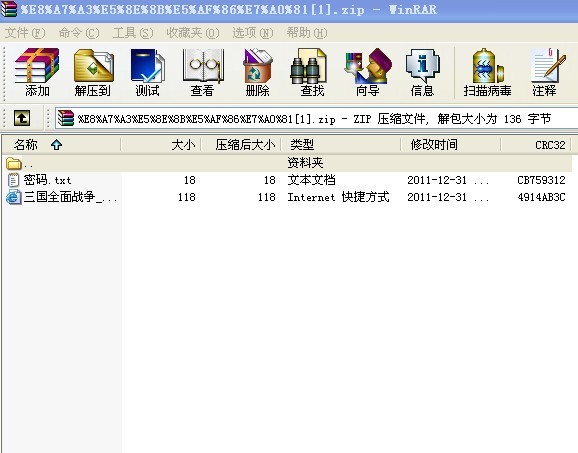
Task: Click the 文本文档 type cell
Action: 311,180
